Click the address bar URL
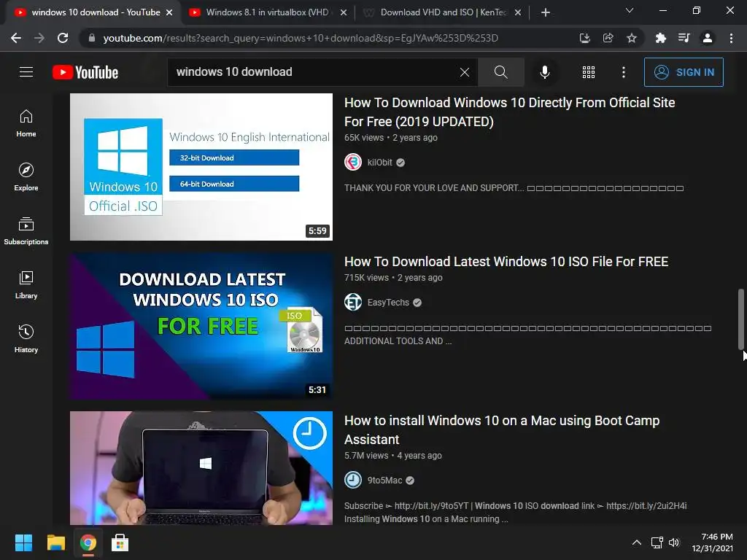747x560 pixels. [300, 38]
